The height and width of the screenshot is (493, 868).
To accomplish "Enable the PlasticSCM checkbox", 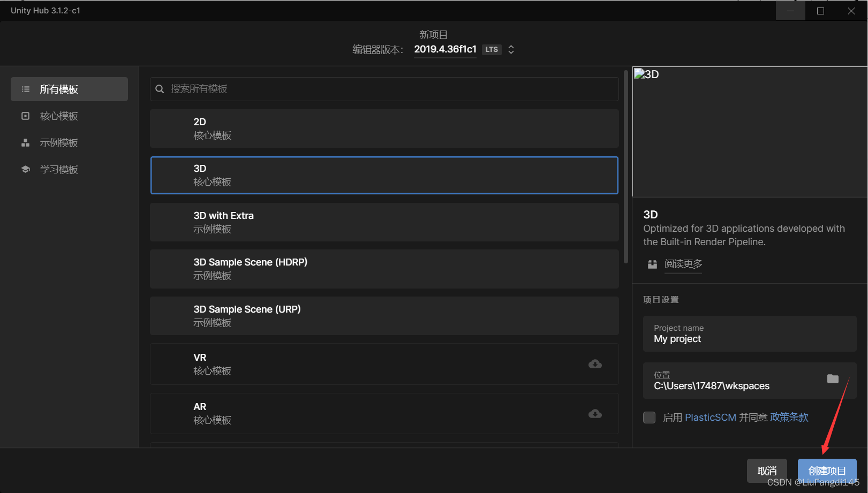I will click(649, 418).
